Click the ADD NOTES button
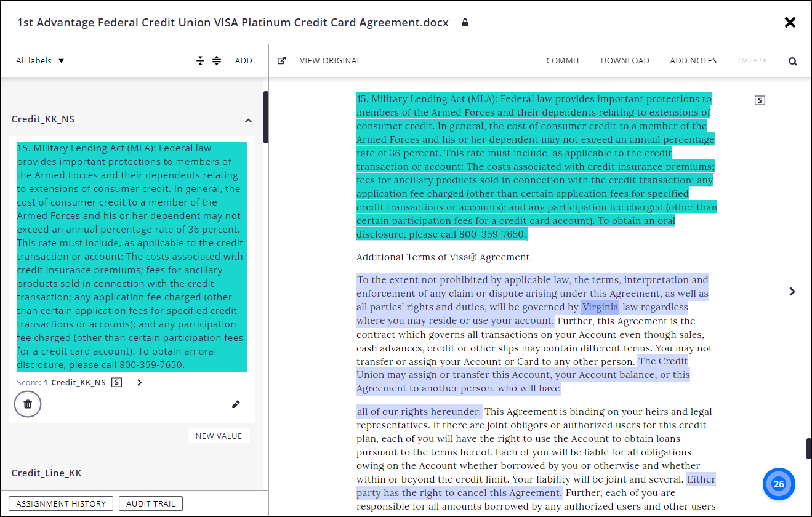812x517 pixels. [693, 60]
